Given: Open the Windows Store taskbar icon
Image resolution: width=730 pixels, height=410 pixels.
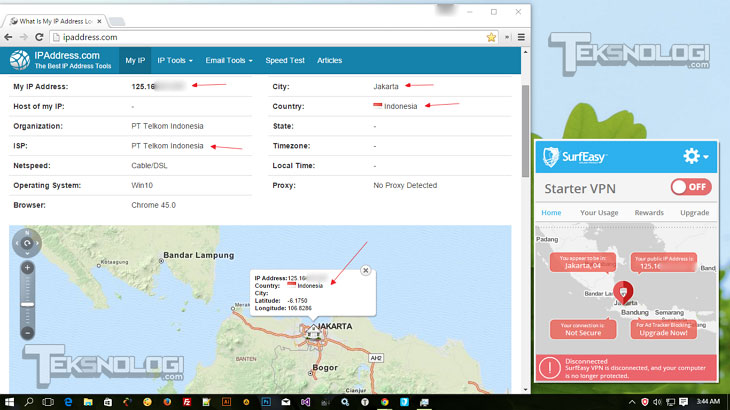Looking at the screenshot, I should tap(108, 402).
